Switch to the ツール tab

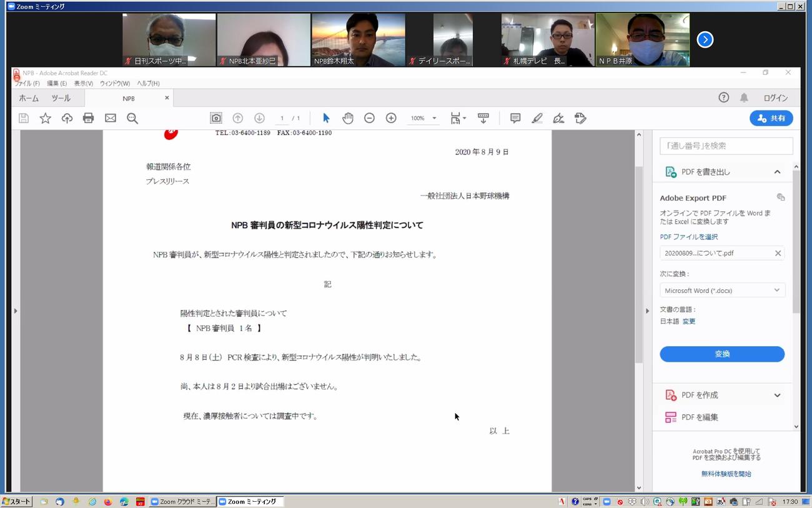point(61,98)
